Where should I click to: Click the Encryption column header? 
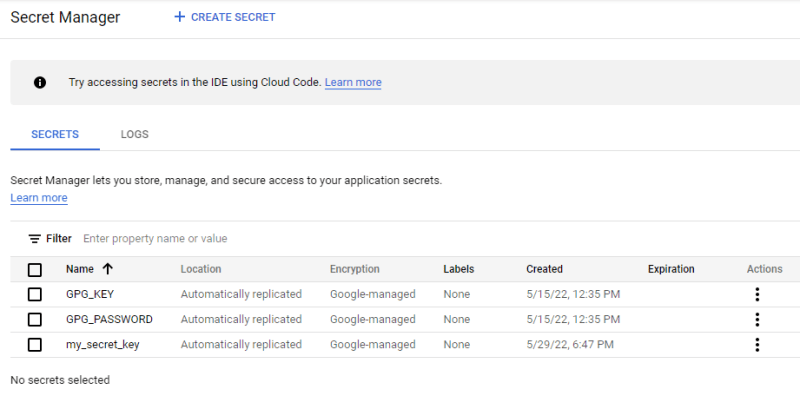355,269
